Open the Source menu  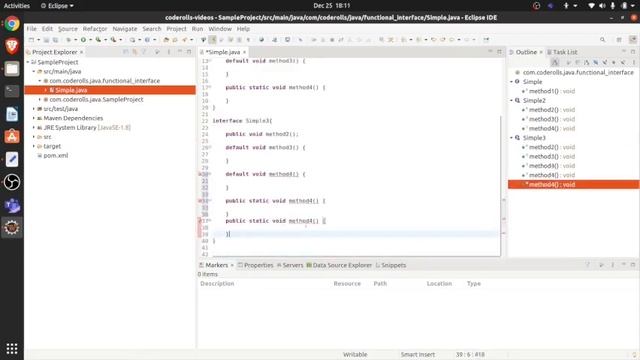(x=68, y=29)
